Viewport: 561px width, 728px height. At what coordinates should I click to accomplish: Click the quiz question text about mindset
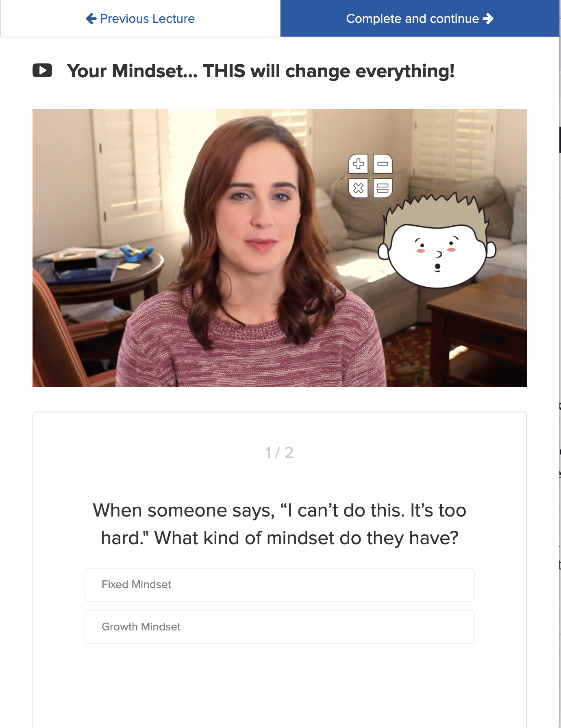click(x=280, y=524)
